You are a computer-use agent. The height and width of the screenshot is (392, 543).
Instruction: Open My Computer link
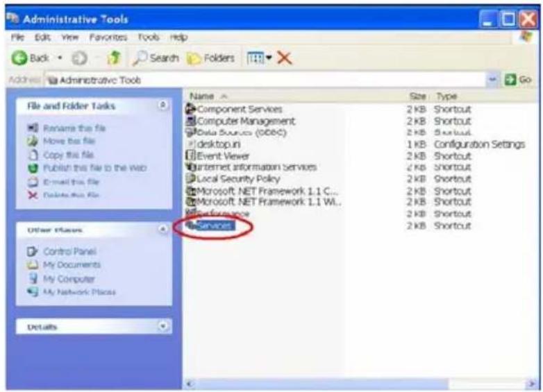69,279
